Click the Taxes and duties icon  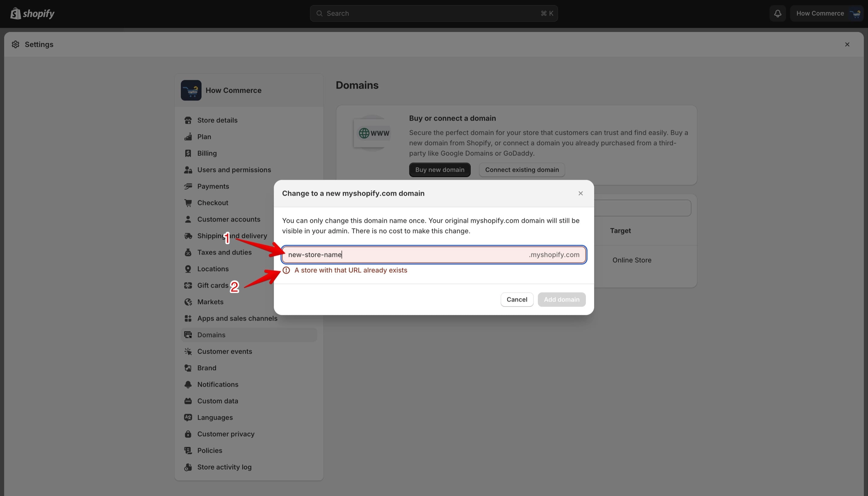pos(188,252)
